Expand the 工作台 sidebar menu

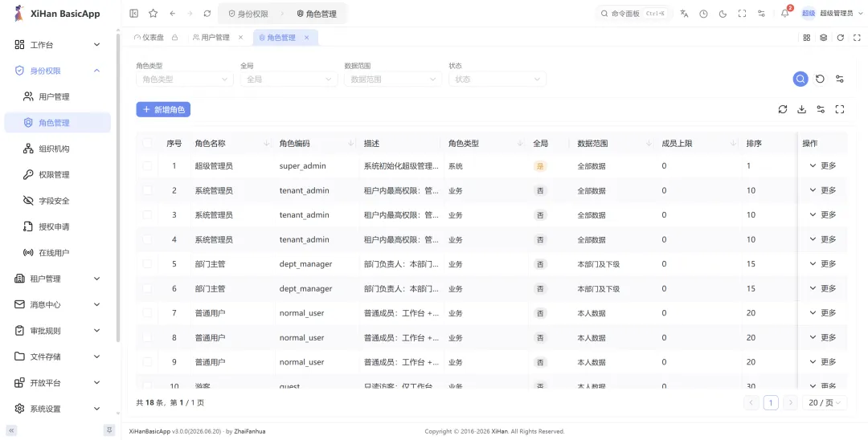click(x=58, y=45)
